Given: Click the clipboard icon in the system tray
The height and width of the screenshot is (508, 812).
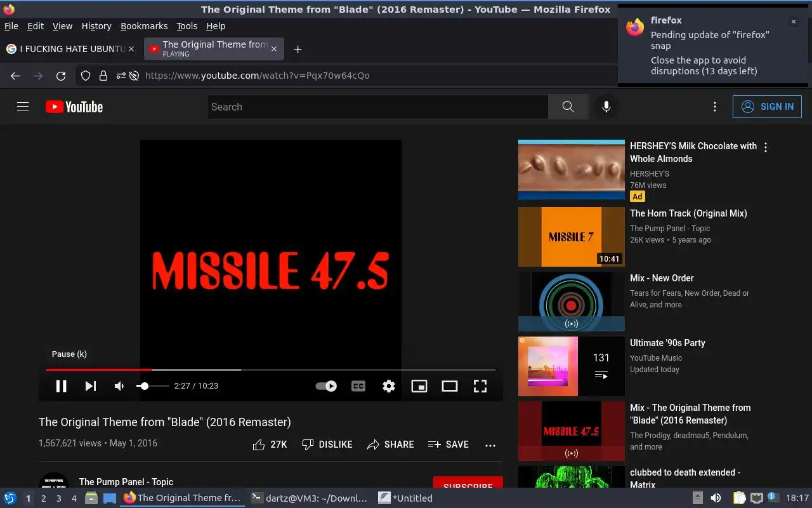Looking at the screenshot, I should point(739,498).
